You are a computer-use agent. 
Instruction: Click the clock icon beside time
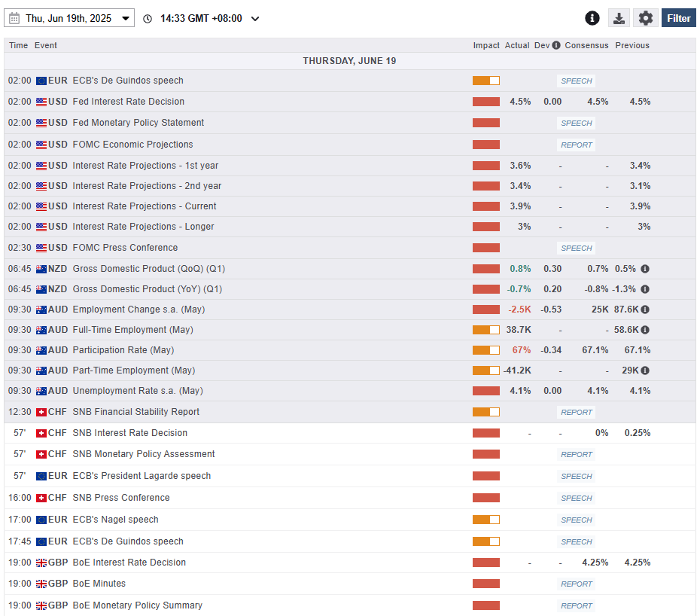pyautogui.click(x=148, y=19)
